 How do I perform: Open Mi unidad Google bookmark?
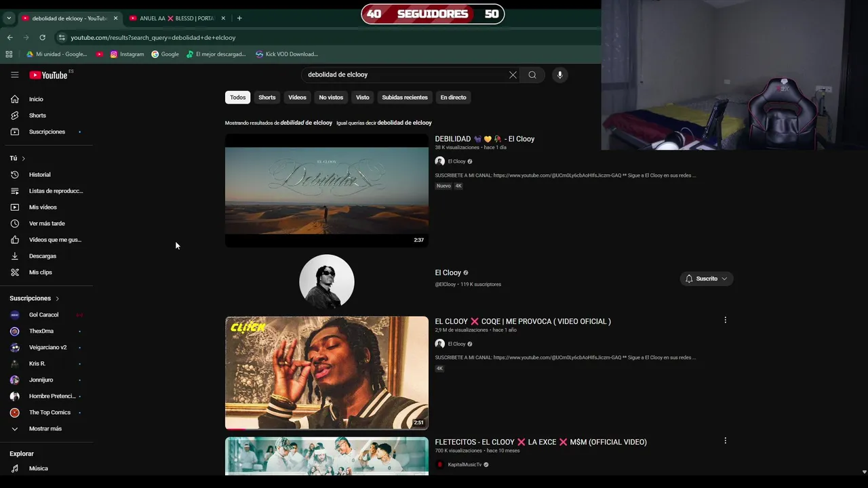[56, 54]
